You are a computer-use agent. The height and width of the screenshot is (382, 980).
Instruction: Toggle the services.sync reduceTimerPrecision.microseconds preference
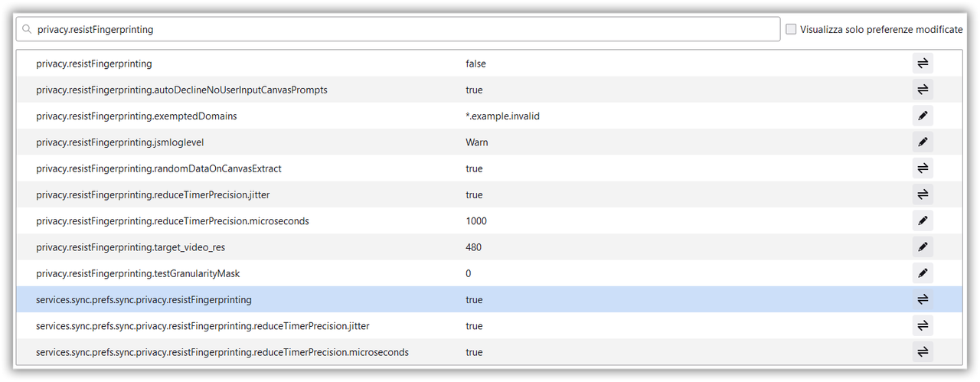923,352
